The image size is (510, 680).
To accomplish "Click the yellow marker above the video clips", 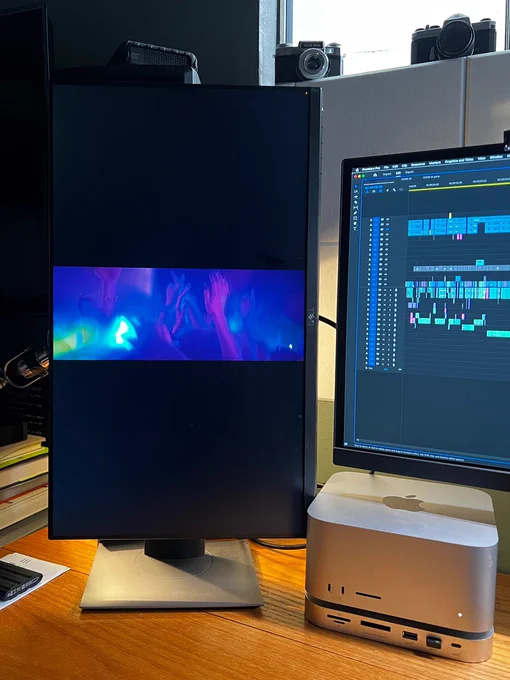I will tap(450, 216).
